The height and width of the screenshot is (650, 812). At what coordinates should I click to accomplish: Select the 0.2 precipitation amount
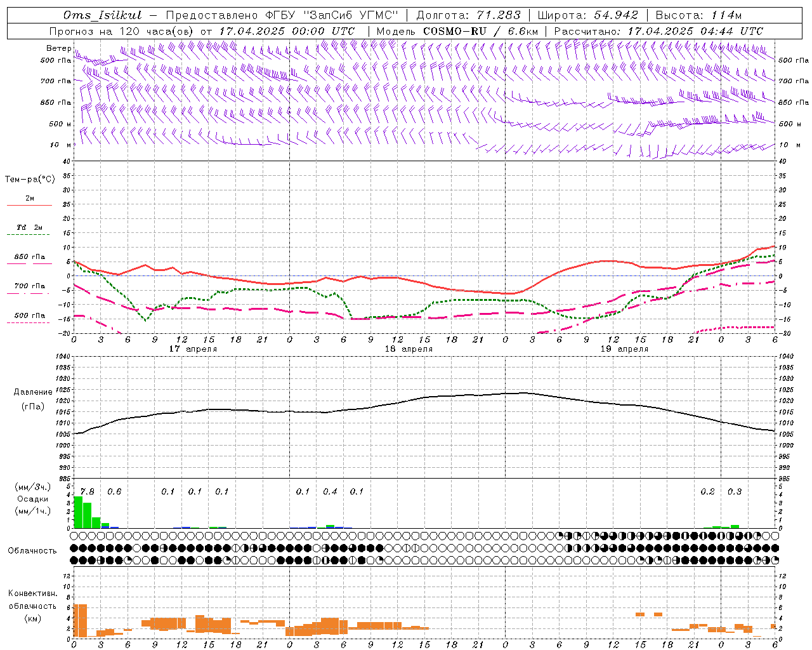click(x=707, y=491)
